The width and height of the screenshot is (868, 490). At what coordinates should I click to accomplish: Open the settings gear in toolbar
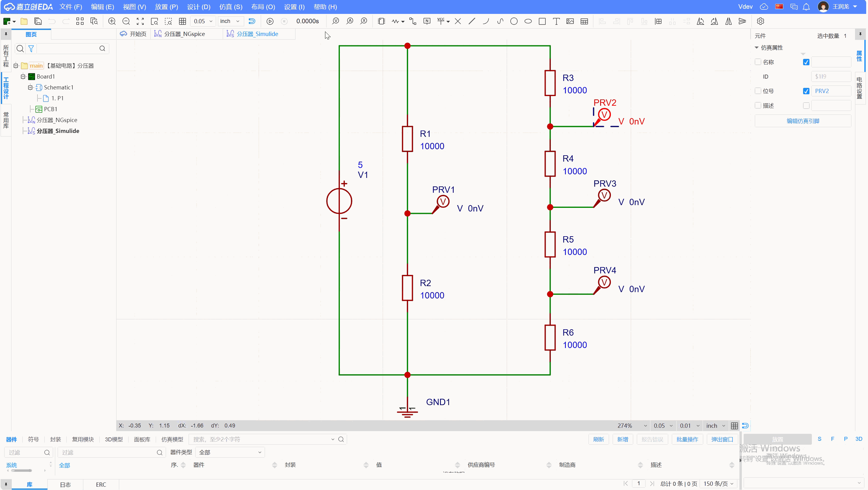[x=760, y=21]
